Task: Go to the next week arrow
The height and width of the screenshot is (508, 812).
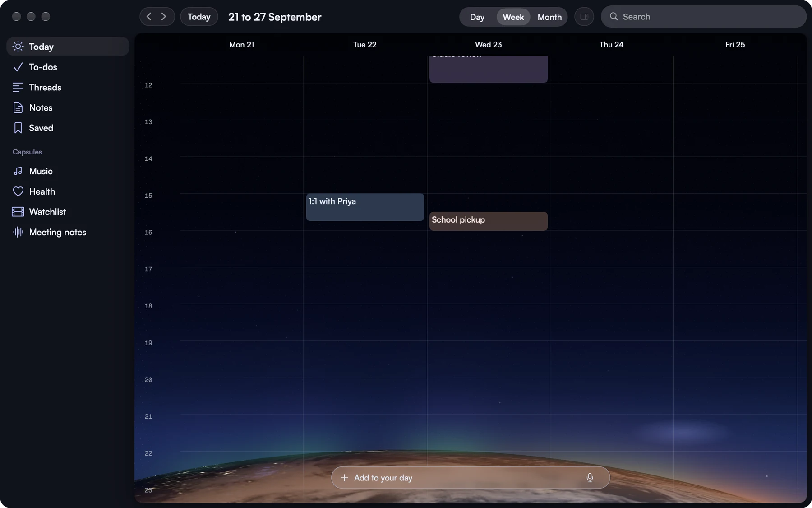Action: [x=164, y=17]
